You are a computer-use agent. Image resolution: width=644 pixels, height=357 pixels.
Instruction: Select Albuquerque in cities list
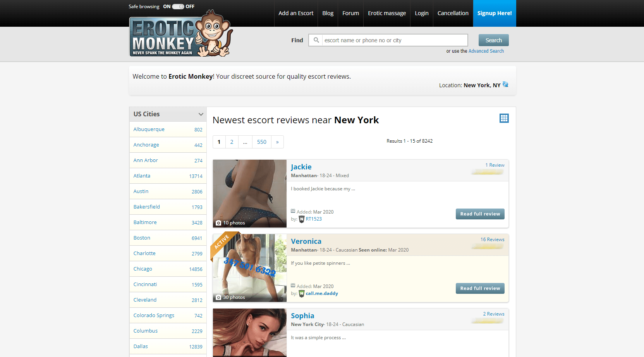click(168, 129)
